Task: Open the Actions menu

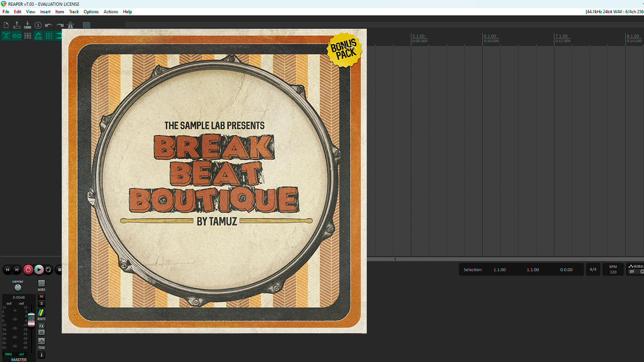Action: tap(111, 12)
